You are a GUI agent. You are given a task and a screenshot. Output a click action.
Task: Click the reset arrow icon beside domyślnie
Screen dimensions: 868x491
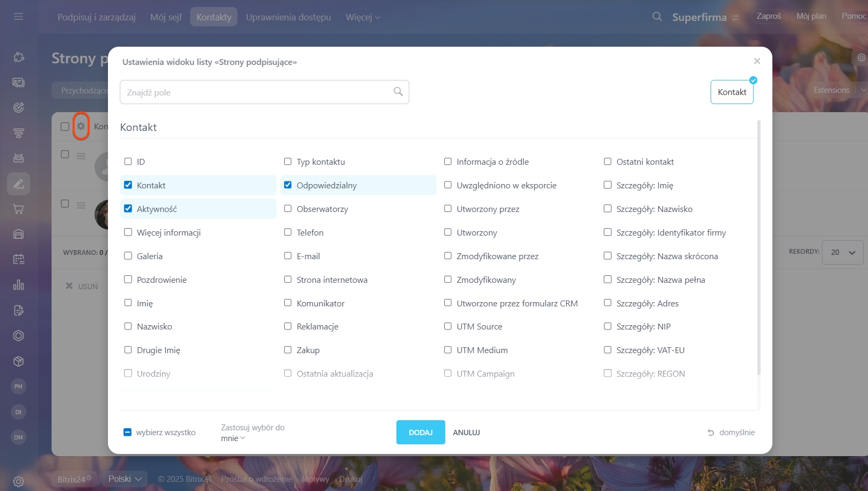click(711, 433)
